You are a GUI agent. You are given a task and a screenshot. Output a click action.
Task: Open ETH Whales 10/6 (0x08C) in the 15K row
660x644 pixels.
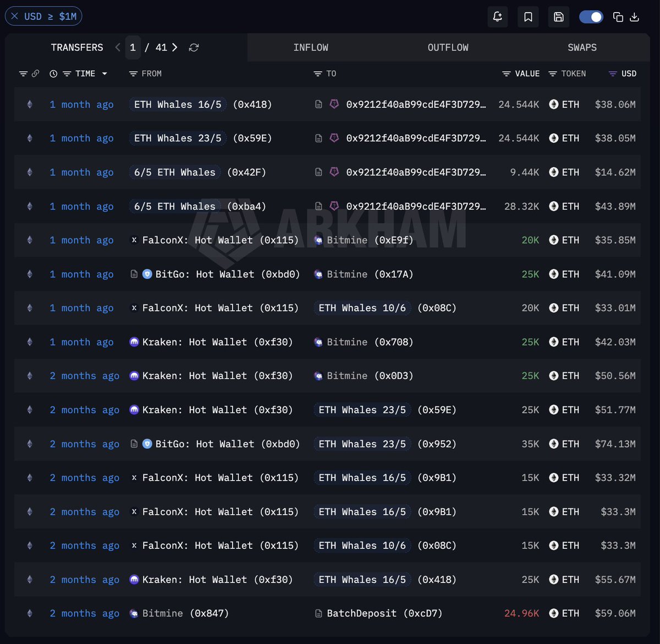point(385,546)
